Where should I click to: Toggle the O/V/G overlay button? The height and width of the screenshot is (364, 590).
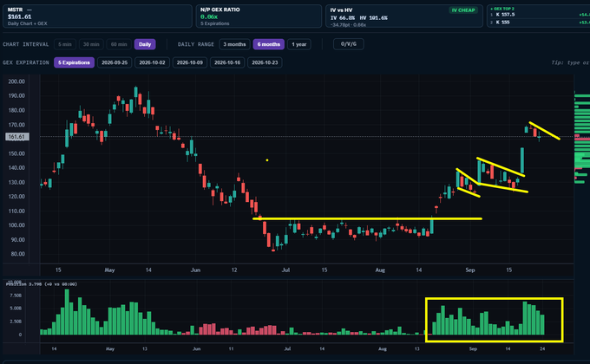[x=349, y=44]
